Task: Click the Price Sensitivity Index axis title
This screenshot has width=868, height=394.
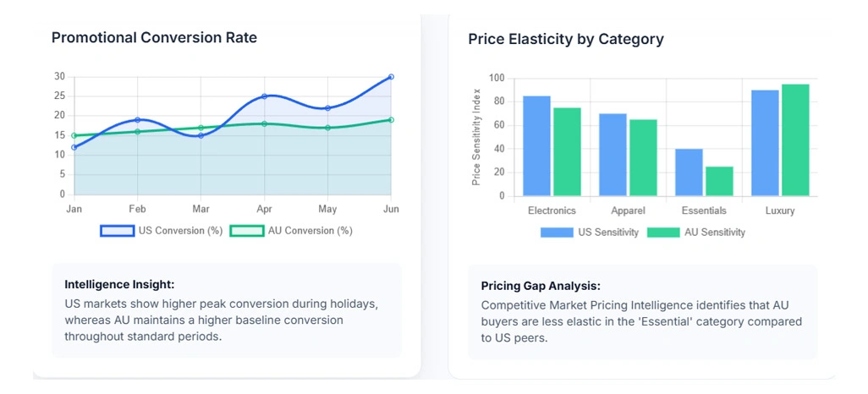Action: (476, 137)
